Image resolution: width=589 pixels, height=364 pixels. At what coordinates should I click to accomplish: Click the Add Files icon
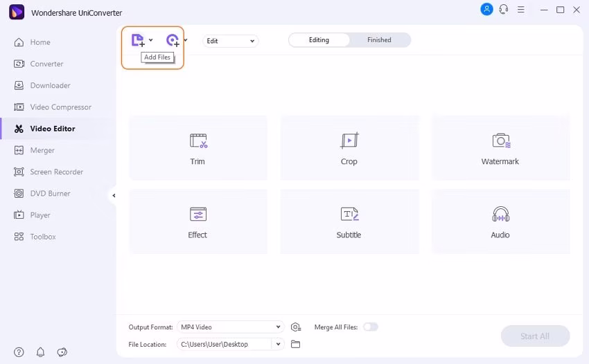[138, 40]
